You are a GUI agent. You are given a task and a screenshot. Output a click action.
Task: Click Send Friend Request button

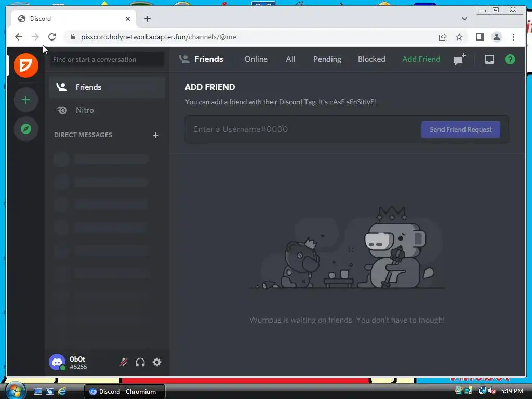(461, 129)
